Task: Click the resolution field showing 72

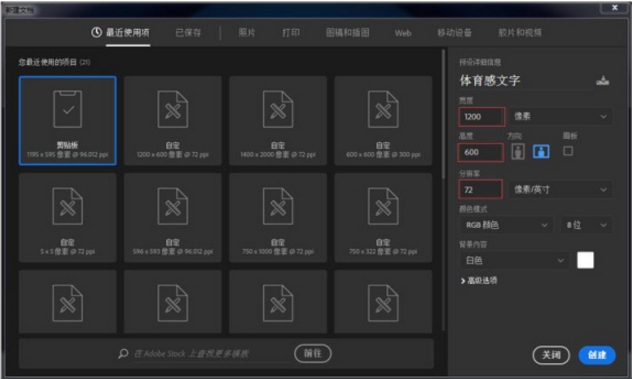Action: [x=480, y=190]
